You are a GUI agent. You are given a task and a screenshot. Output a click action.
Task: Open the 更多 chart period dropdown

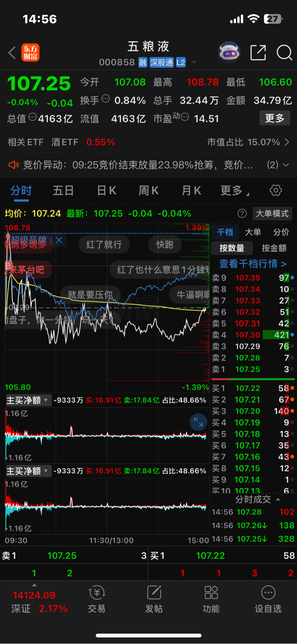coord(235,190)
